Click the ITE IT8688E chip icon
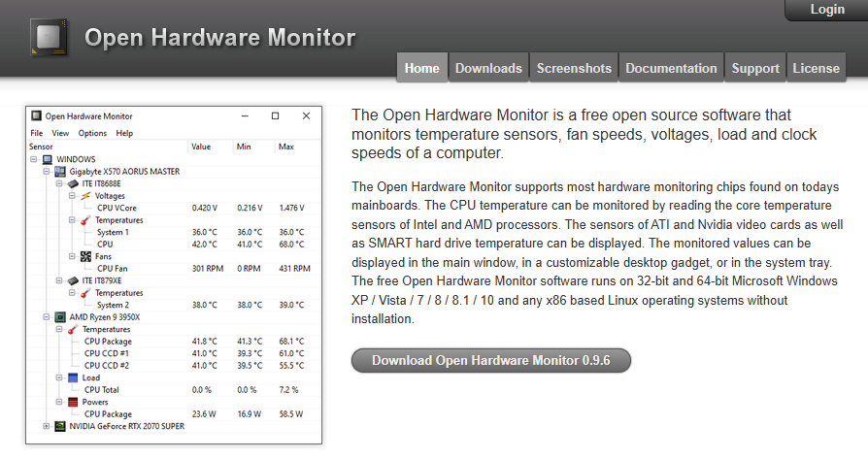Viewport: 868px width, 459px height. pos(73,183)
